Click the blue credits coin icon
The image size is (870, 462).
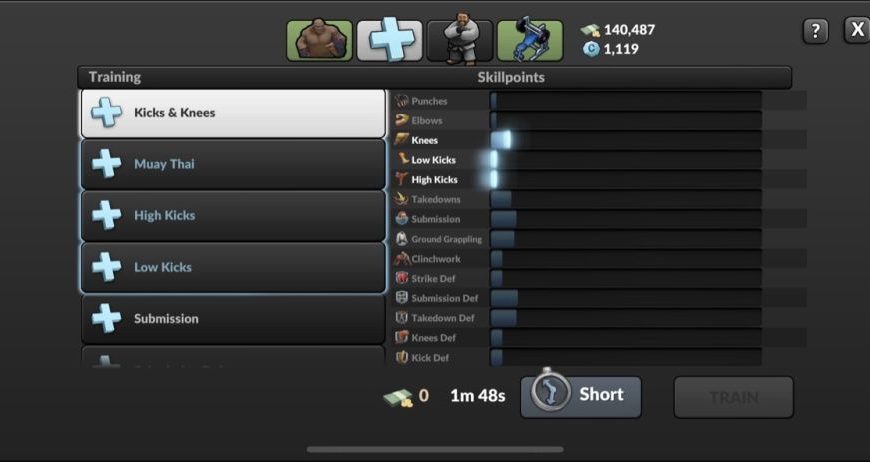pyautogui.click(x=591, y=49)
